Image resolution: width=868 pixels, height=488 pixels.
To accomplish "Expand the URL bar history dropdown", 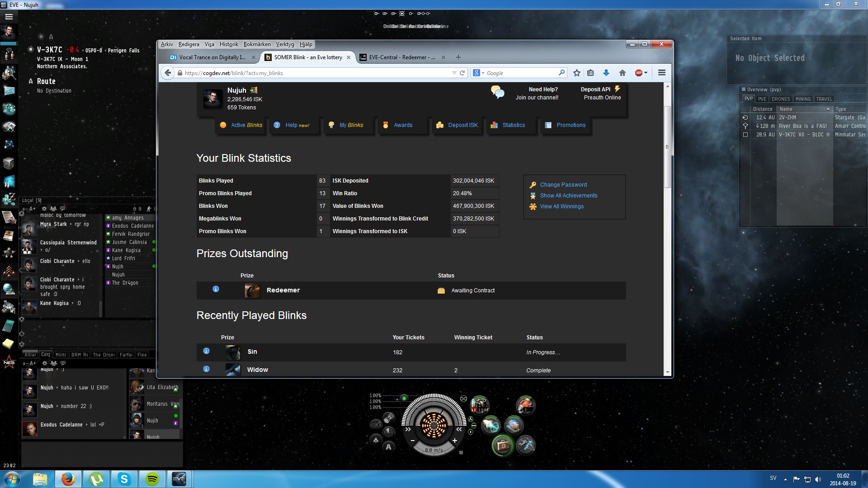I will click(x=454, y=73).
